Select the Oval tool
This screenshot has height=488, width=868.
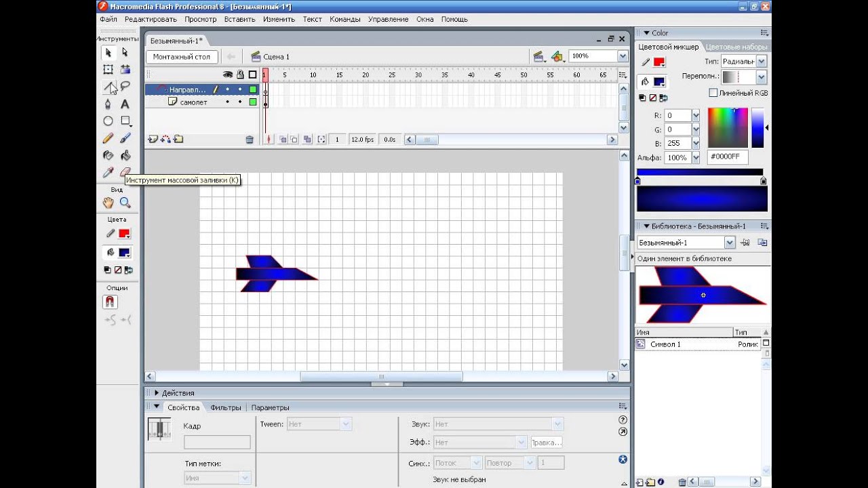click(108, 121)
